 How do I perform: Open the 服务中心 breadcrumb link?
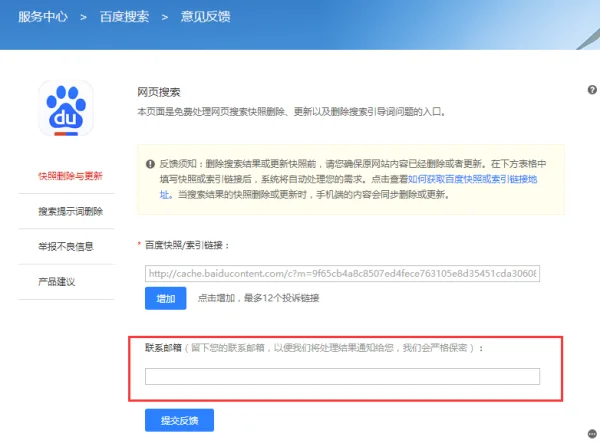43,17
